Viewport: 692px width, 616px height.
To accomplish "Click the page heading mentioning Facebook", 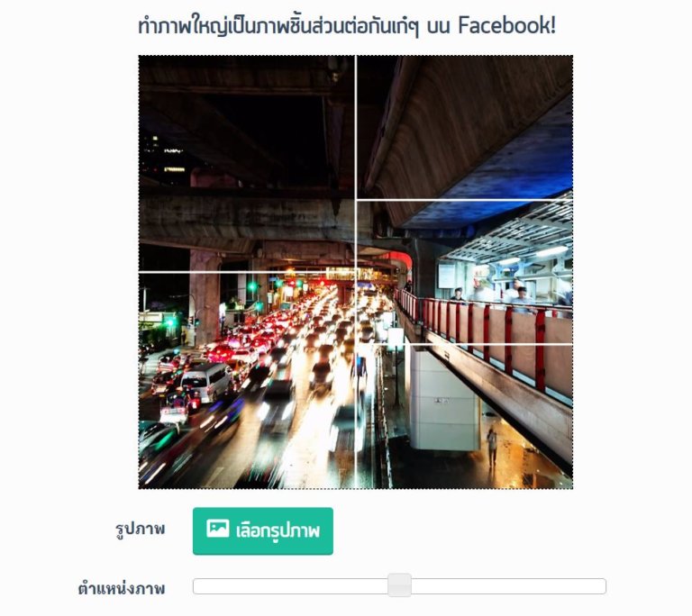I will coord(346,25).
